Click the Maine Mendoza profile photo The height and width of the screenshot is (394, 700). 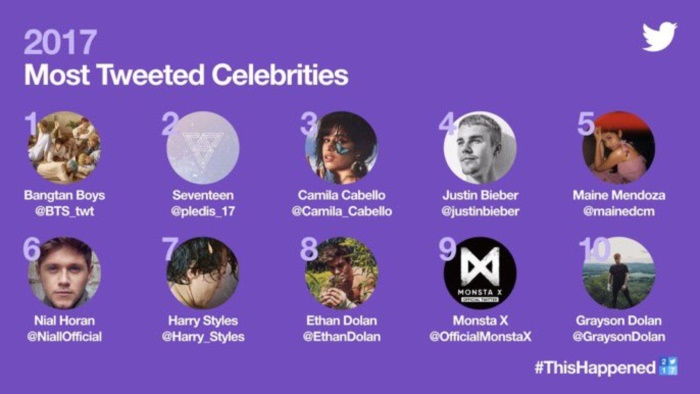619,148
